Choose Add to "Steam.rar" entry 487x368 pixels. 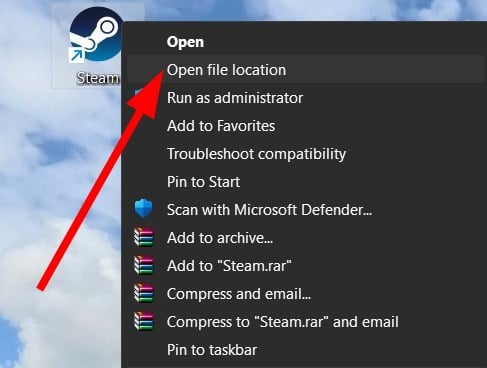click(x=305, y=266)
